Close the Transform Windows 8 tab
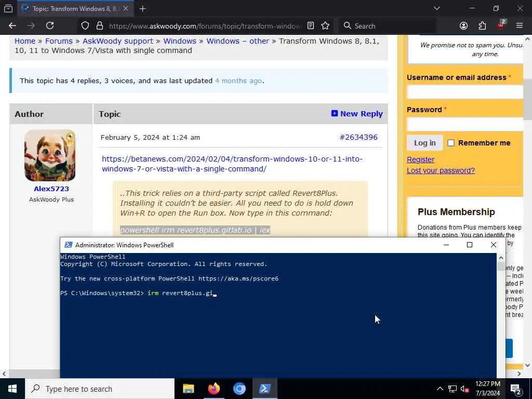 (126, 9)
